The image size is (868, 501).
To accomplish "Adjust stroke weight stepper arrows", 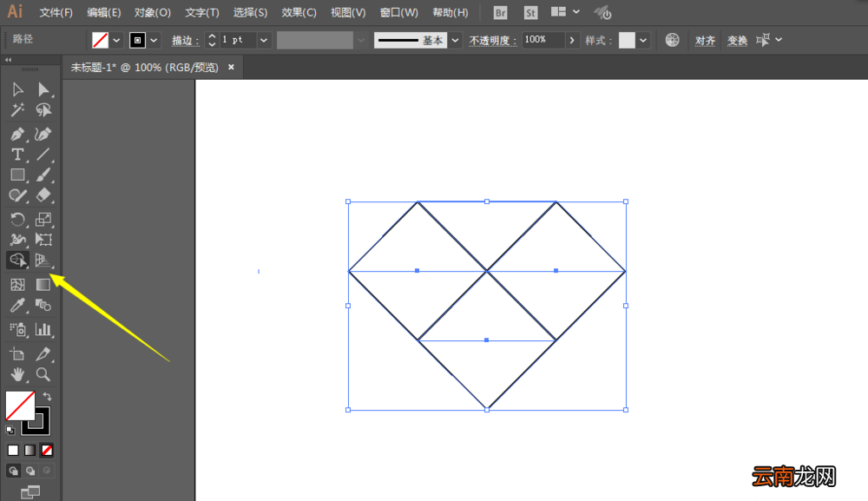I will 212,40.
